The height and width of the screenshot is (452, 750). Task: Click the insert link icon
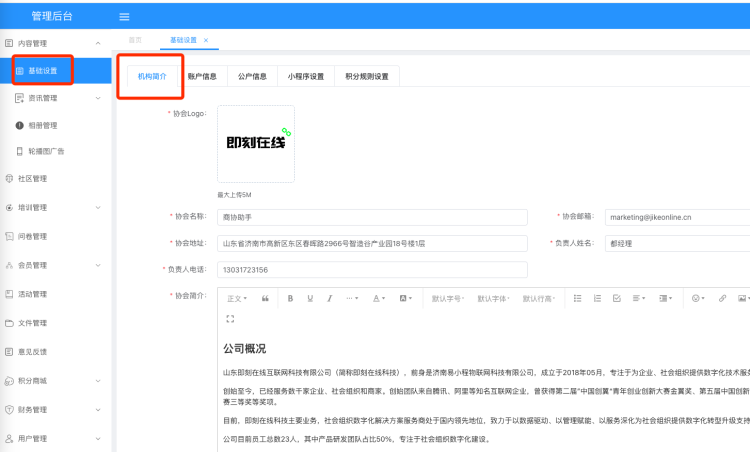[722, 298]
